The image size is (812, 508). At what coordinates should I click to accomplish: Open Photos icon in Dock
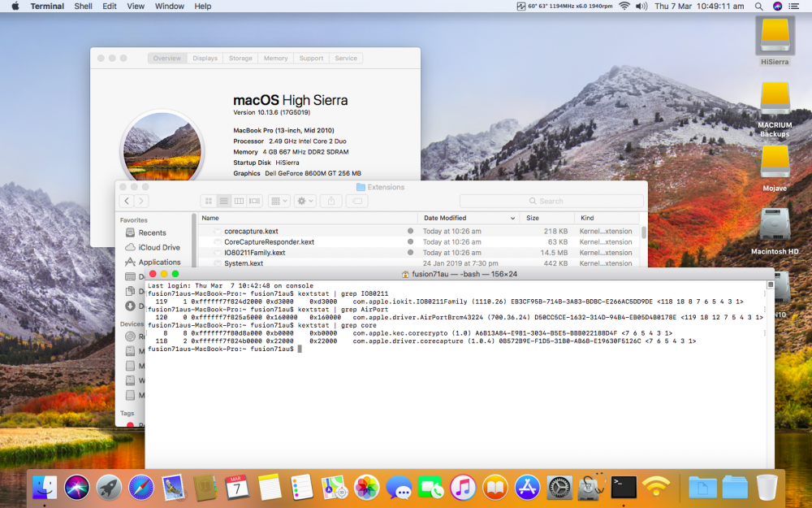pyautogui.click(x=366, y=487)
